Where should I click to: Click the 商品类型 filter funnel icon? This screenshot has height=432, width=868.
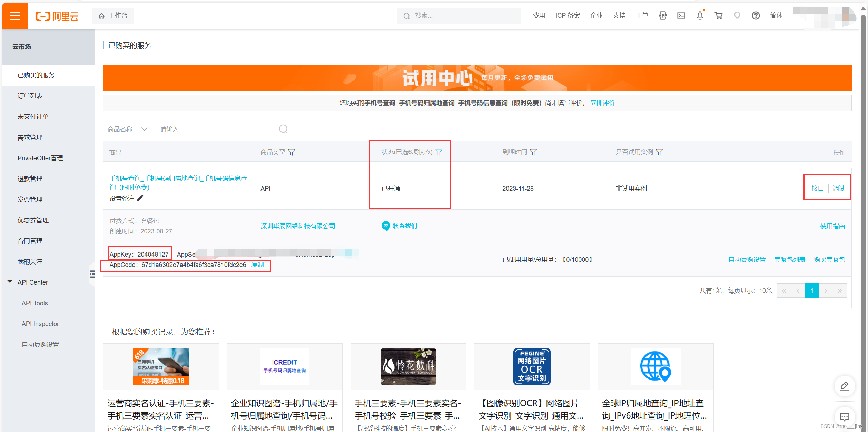(292, 152)
